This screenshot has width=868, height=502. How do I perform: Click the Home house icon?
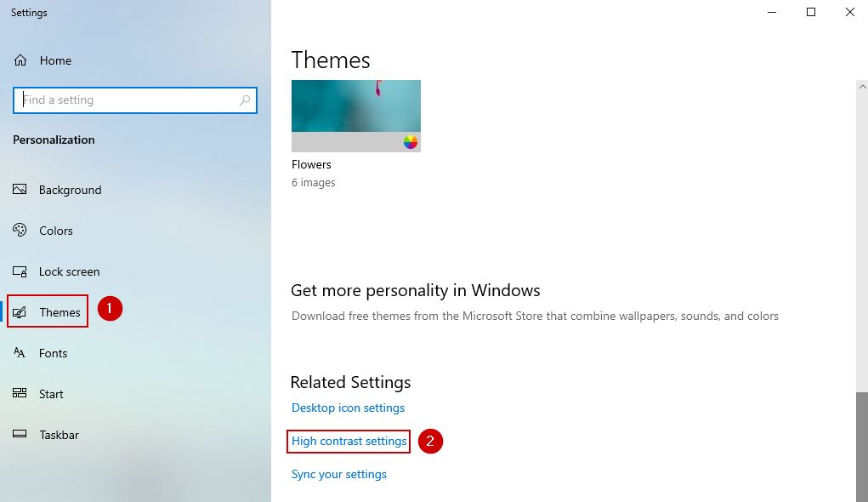20,60
